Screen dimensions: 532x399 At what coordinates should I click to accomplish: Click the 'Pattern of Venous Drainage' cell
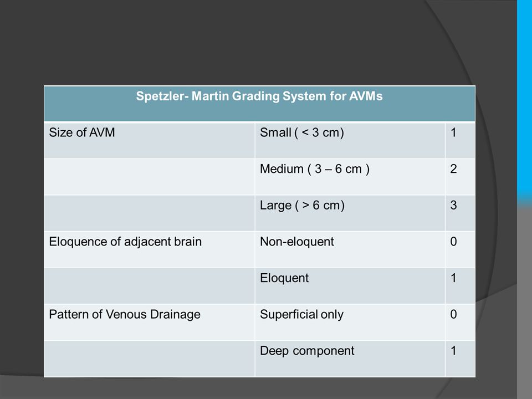click(149, 323)
